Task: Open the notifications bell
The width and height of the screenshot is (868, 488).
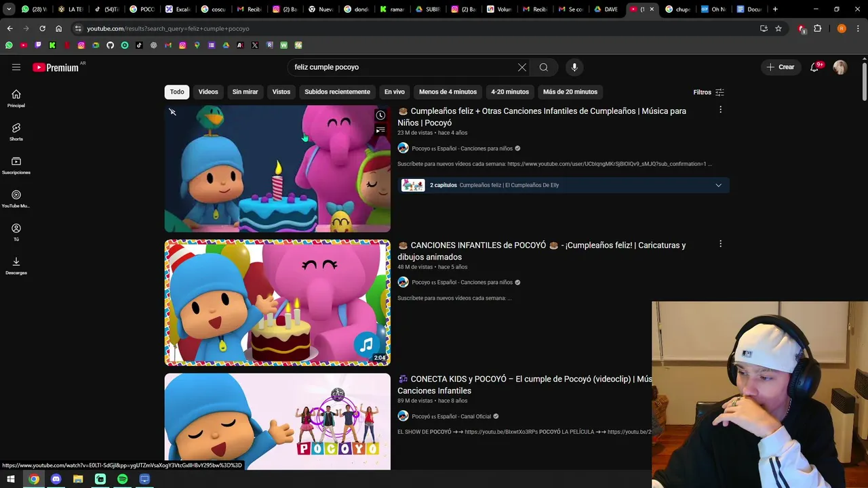Action: 814,67
